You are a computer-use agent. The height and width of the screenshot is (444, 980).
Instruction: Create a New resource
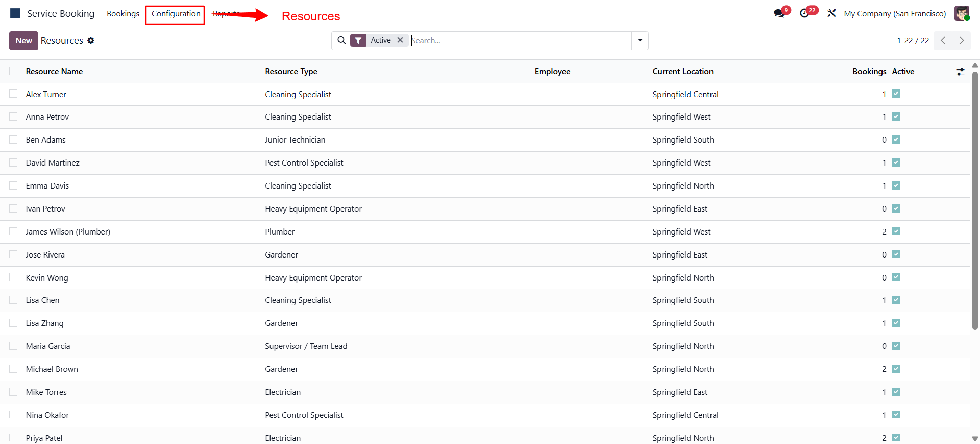[23, 40]
